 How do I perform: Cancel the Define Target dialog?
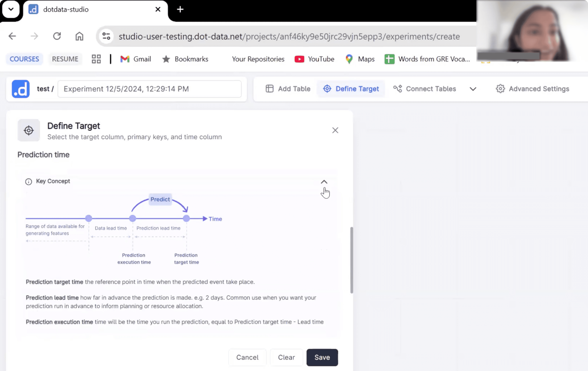247,357
